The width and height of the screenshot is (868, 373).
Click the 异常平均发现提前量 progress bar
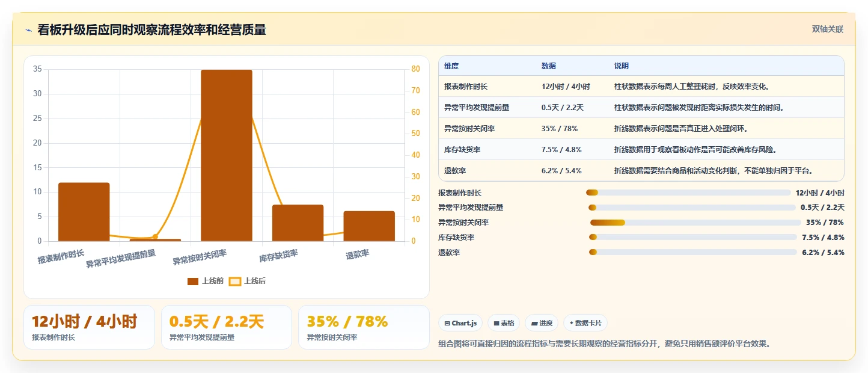692,208
